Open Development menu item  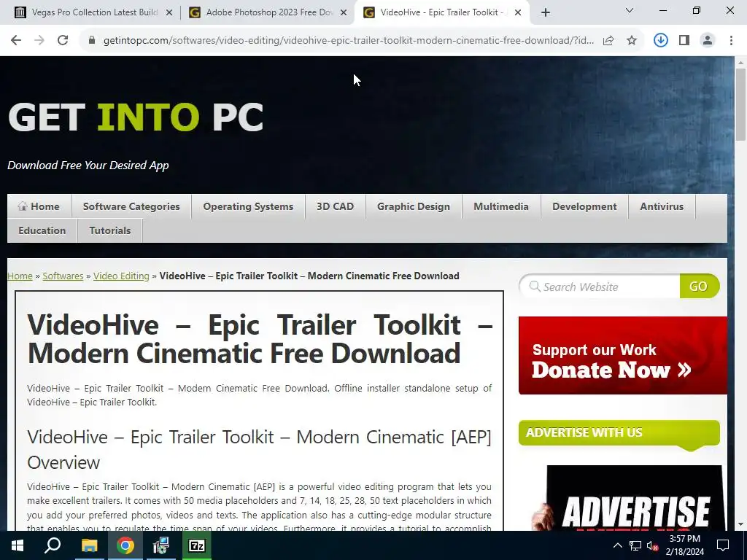click(x=584, y=206)
